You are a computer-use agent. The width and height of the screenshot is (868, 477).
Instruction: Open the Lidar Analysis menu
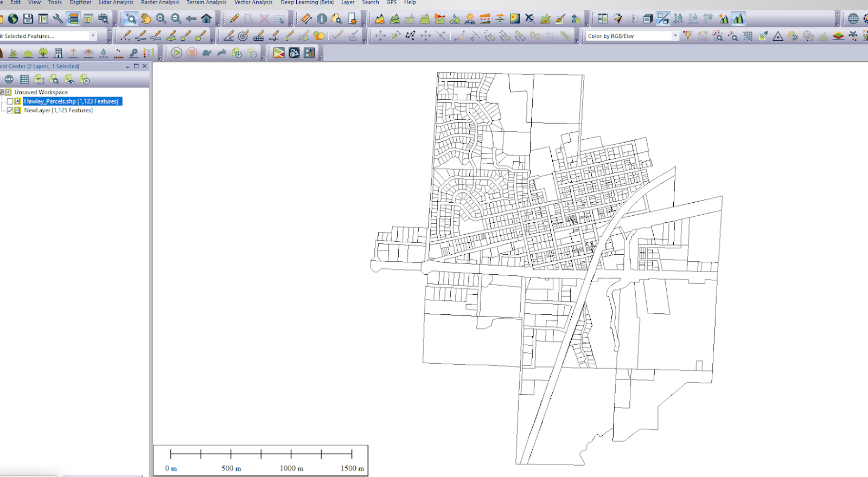pos(116,3)
